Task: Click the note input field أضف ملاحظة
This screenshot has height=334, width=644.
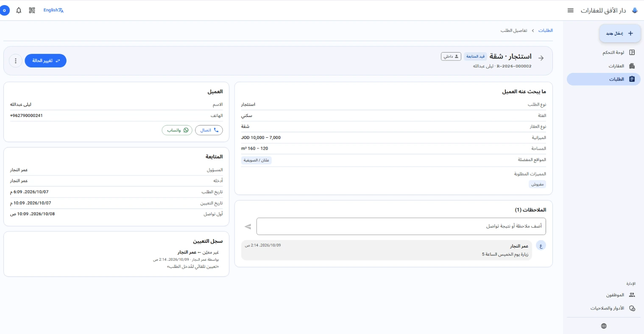Action: pos(401,226)
